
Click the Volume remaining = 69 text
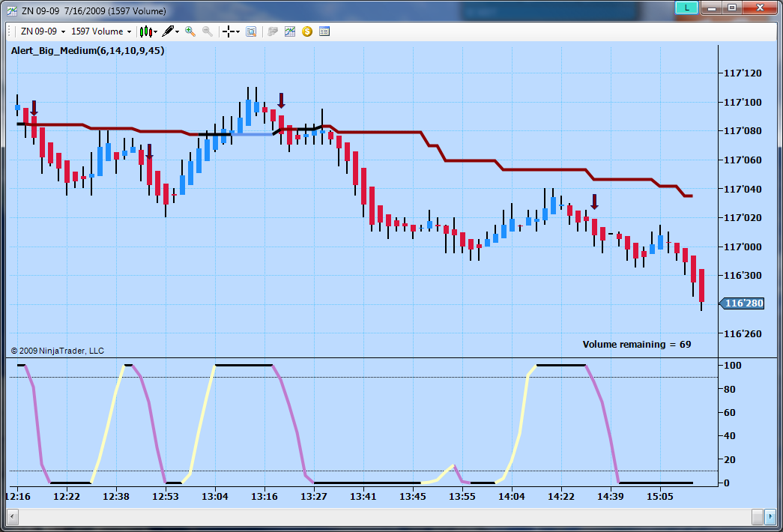coord(637,344)
